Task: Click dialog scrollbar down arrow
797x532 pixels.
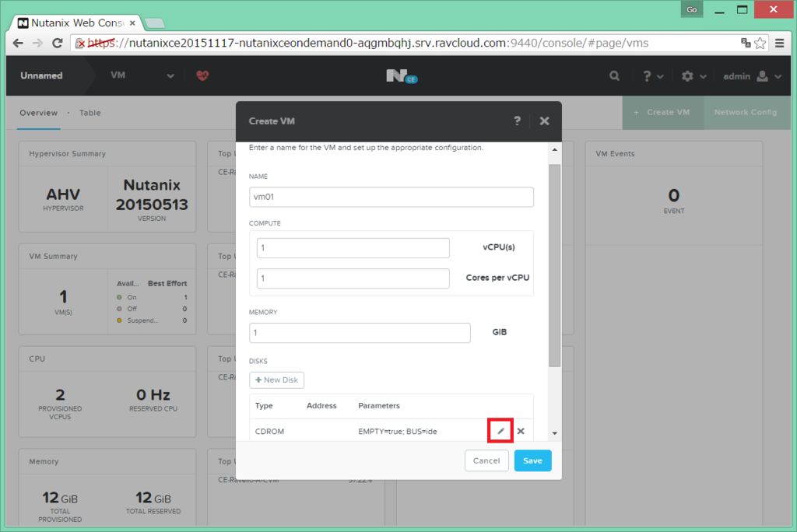Action: pos(554,433)
